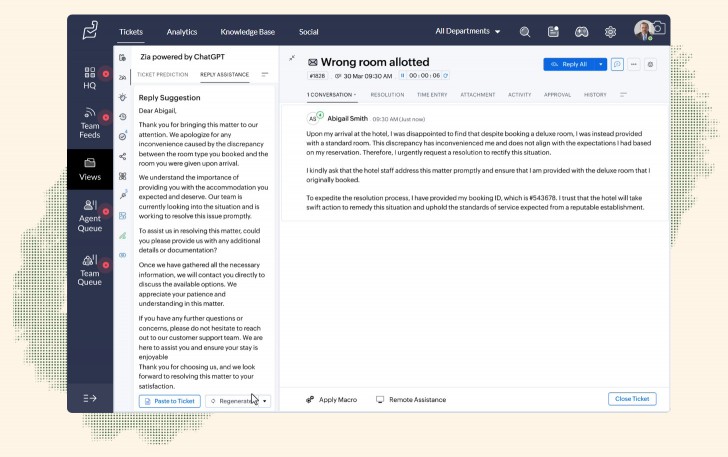Screen dimensions: 728x457
Task: Open the All Departments dropdown
Action: pos(468,31)
